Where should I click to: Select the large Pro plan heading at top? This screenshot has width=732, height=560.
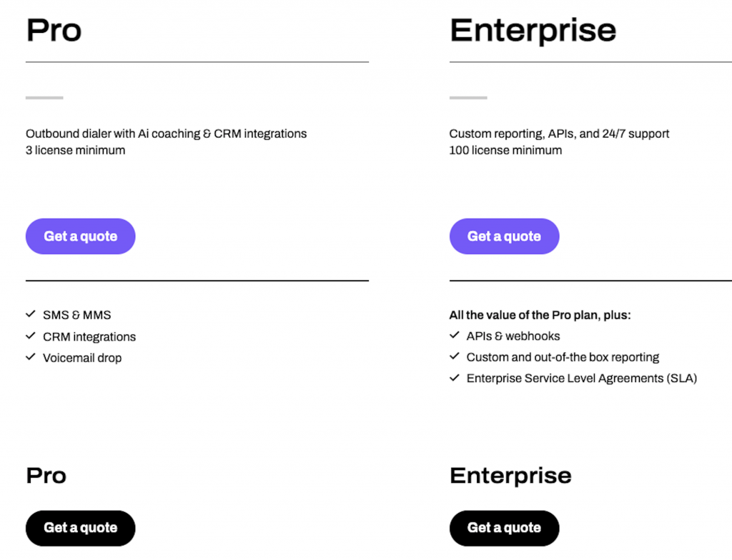[54, 31]
